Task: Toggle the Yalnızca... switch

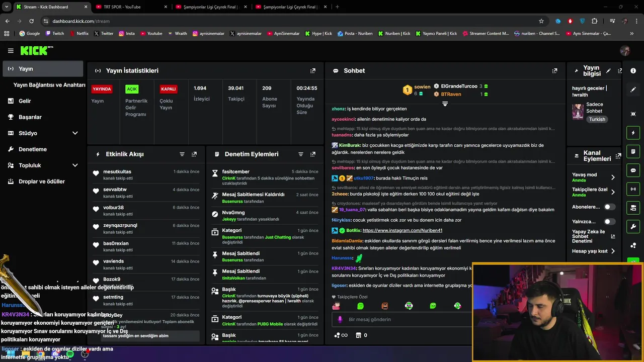Action: pyautogui.click(x=609, y=222)
